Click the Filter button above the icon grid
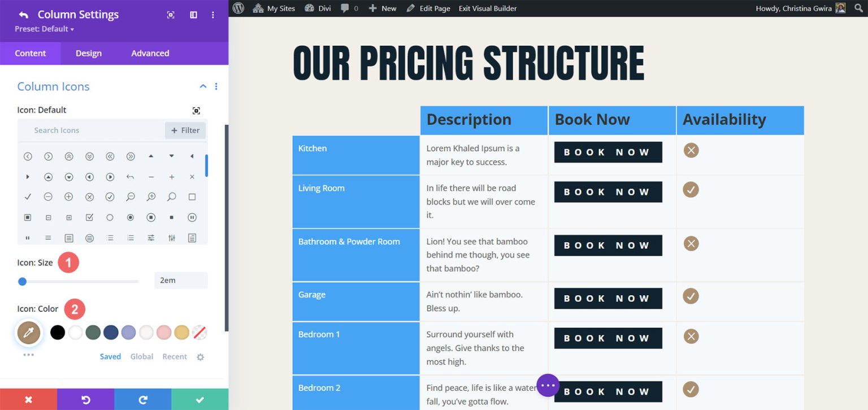 pyautogui.click(x=185, y=130)
